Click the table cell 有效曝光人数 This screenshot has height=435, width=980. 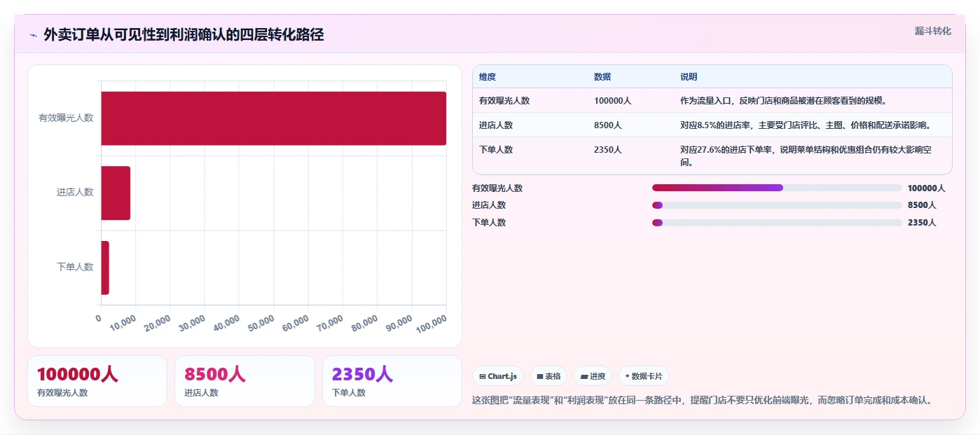tap(504, 101)
